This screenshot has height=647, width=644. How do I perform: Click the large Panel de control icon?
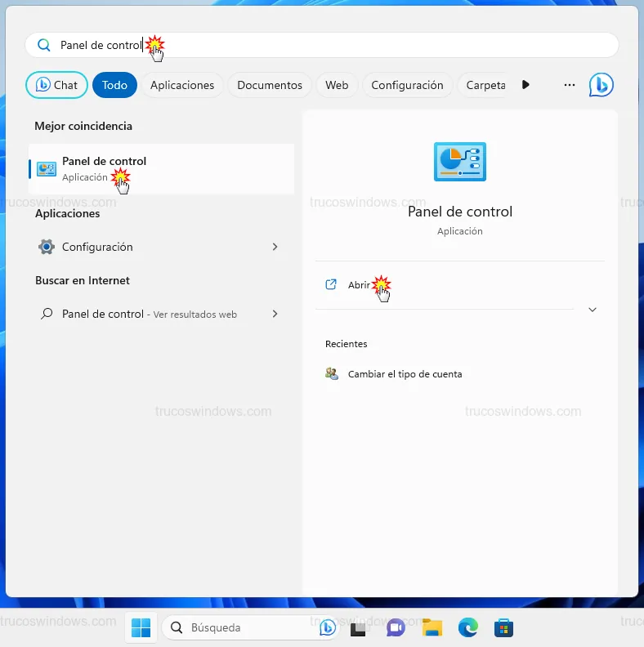pyautogui.click(x=459, y=162)
